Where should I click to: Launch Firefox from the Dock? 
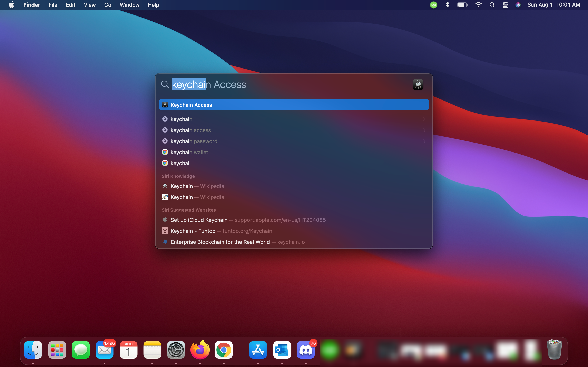click(x=200, y=350)
